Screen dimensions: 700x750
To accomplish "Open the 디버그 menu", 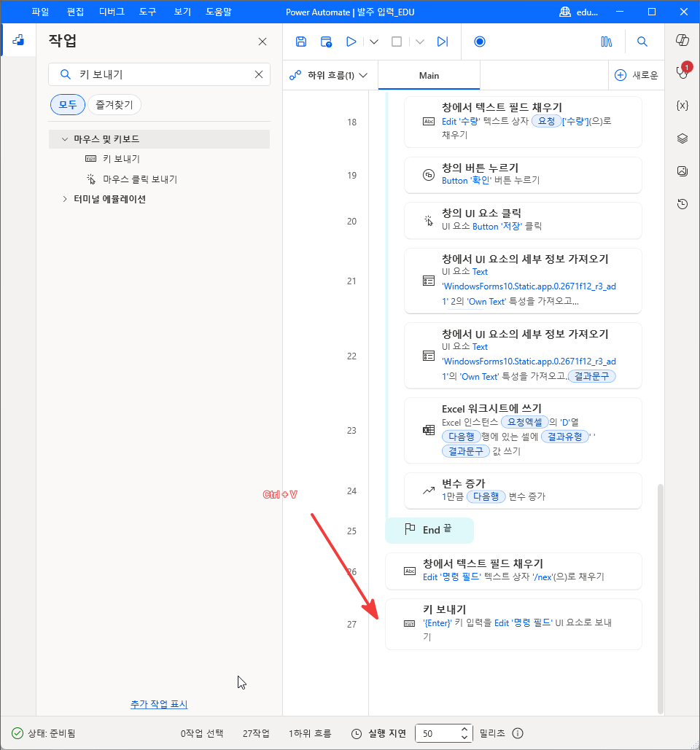I will click(112, 12).
